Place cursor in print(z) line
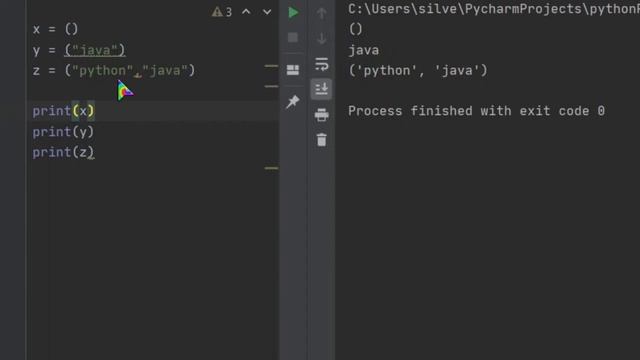Screen dimensions: 640x360 pyautogui.click(x=63, y=152)
